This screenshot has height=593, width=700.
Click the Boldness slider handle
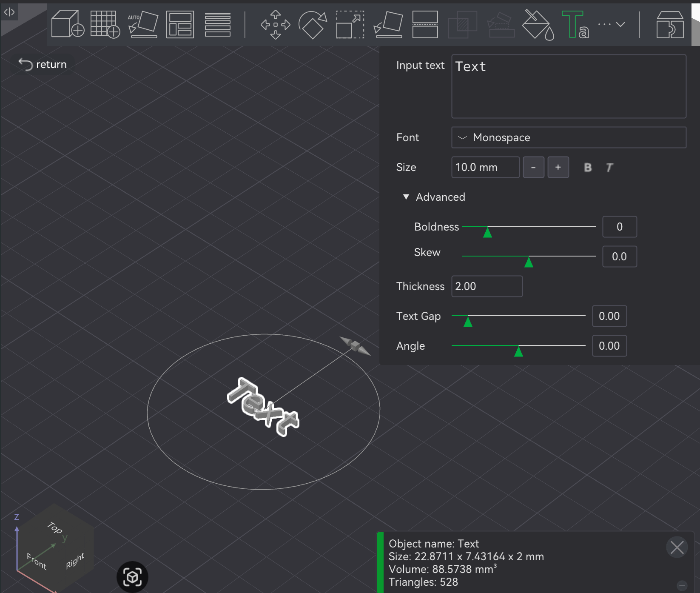[x=487, y=232]
